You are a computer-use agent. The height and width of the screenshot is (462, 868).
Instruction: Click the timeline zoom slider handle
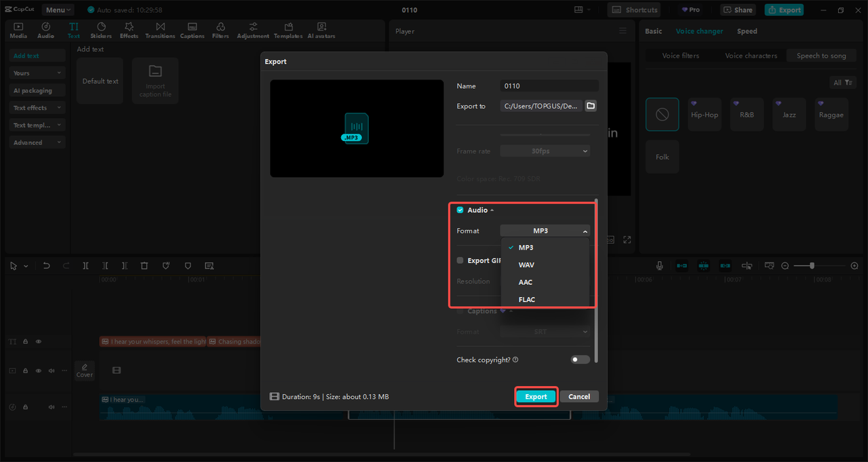(x=812, y=266)
